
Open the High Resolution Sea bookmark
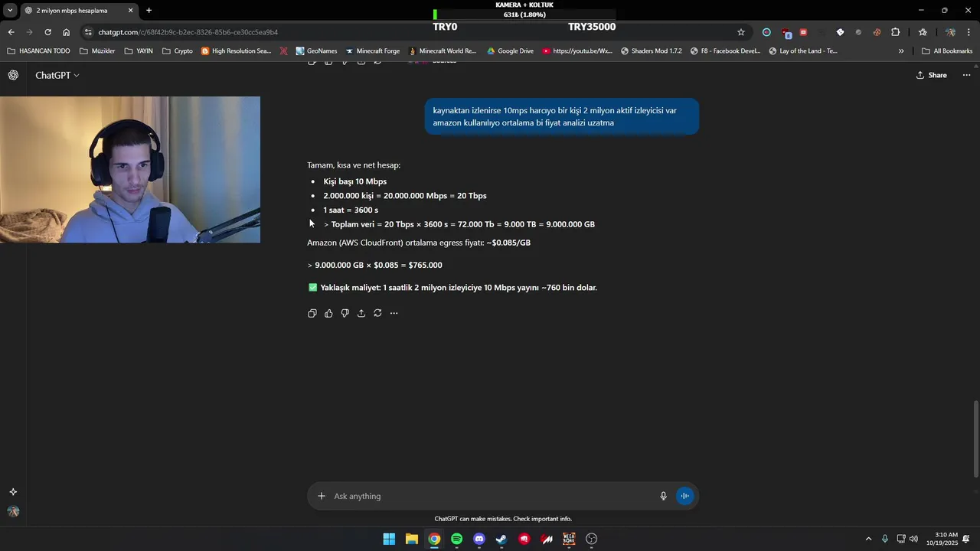236,51
